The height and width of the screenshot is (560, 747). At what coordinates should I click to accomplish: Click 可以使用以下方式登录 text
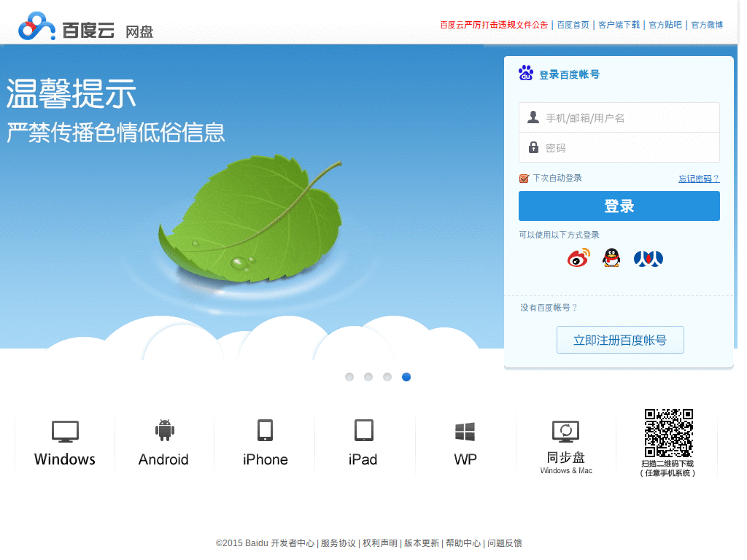tap(559, 235)
